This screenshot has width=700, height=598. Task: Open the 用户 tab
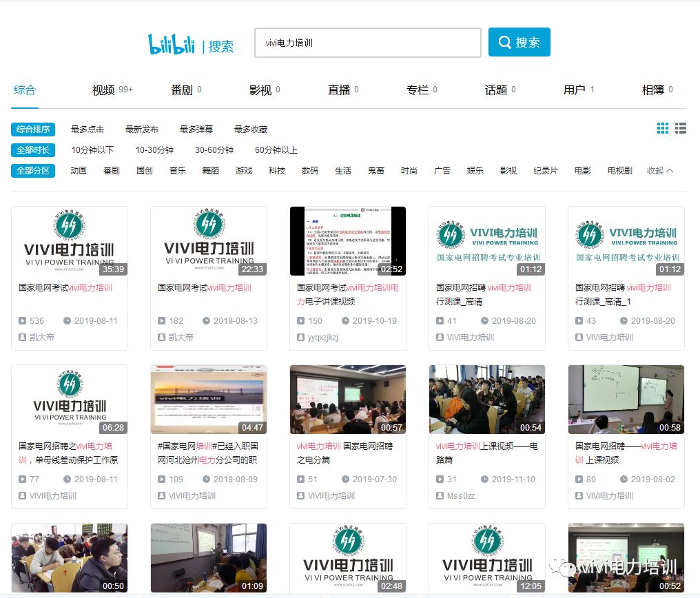pyautogui.click(x=579, y=90)
